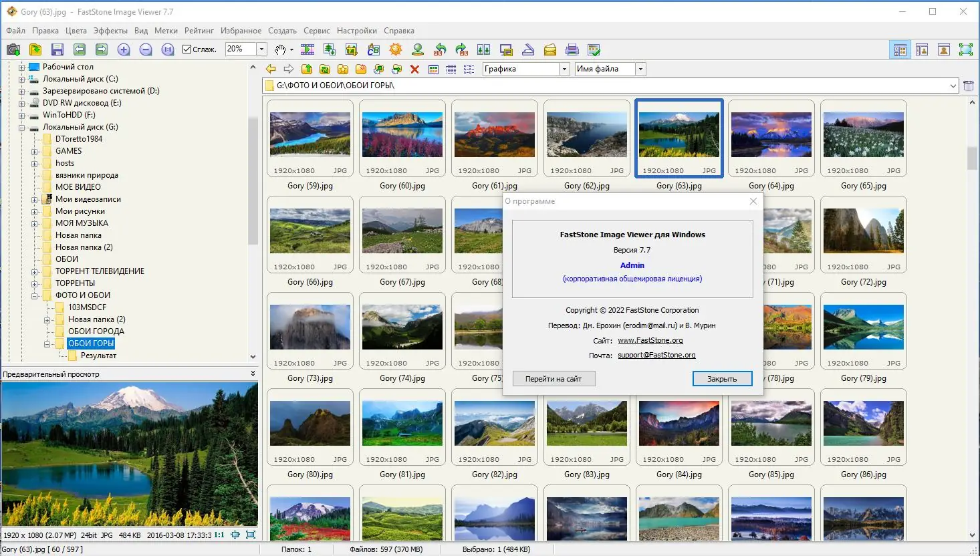This screenshot has width=980, height=556.
Task: Enter full screen with the green arrows icon
Action: (966, 49)
